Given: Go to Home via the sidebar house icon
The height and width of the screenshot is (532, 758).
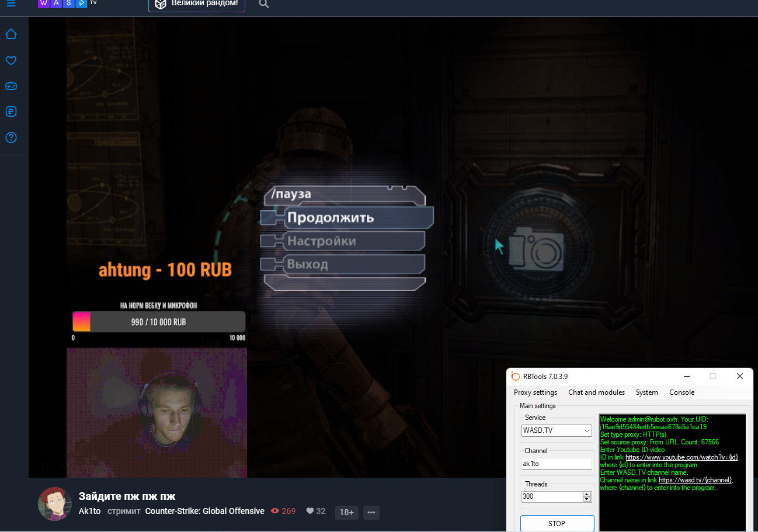Looking at the screenshot, I should point(11,34).
